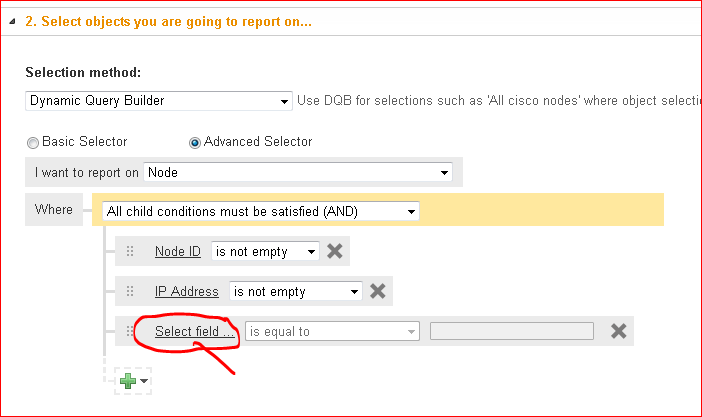
Task: Collapse the step 2 section header arrow
Action: pos(13,20)
